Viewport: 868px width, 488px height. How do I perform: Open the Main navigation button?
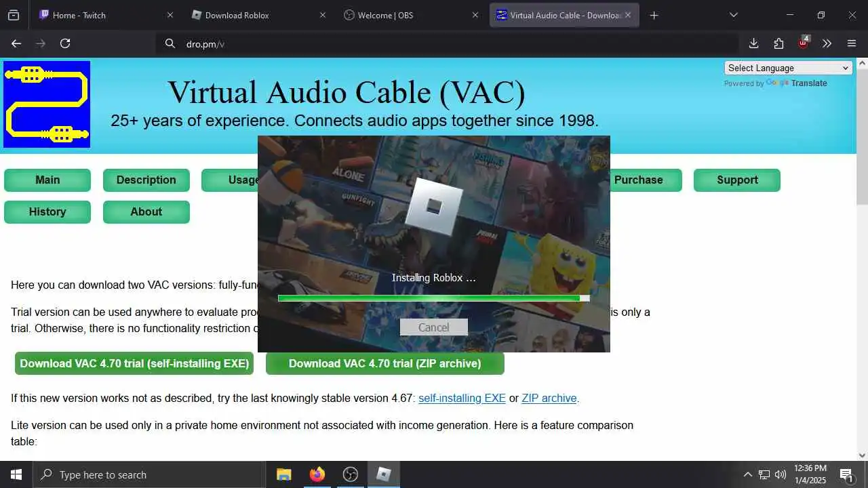(47, 180)
